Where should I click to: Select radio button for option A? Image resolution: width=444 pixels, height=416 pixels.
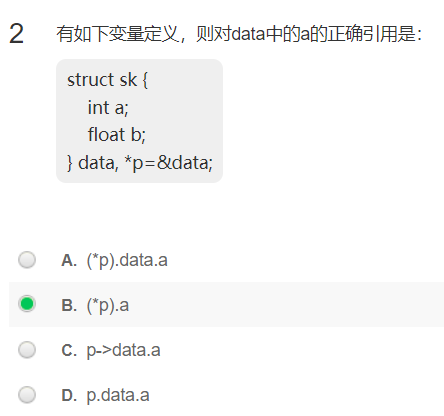click(x=27, y=260)
